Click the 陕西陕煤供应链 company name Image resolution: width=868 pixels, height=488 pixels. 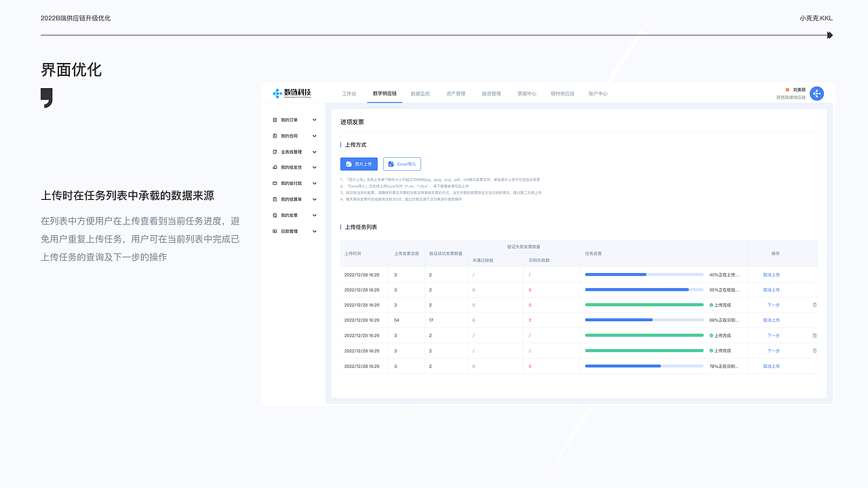point(791,98)
